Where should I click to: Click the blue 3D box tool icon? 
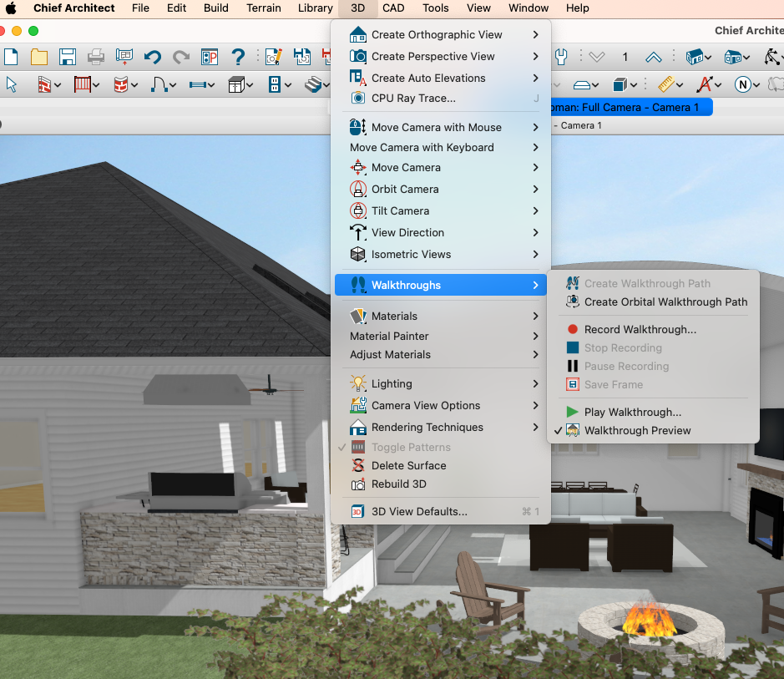(620, 84)
